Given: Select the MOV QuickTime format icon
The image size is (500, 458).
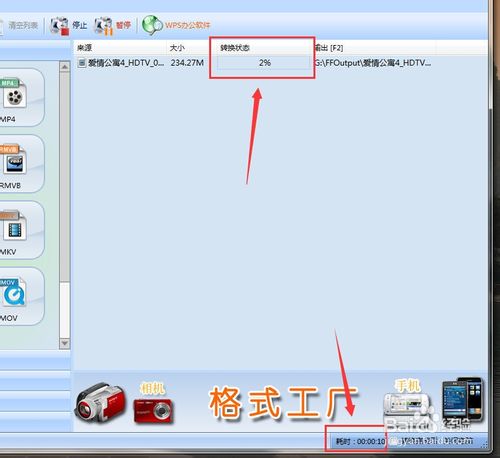Looking at the screenshot, I should (14, 292).
